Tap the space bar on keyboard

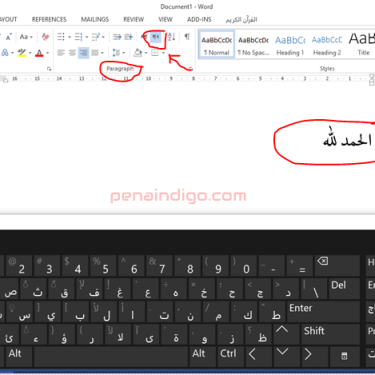(111, 357)
